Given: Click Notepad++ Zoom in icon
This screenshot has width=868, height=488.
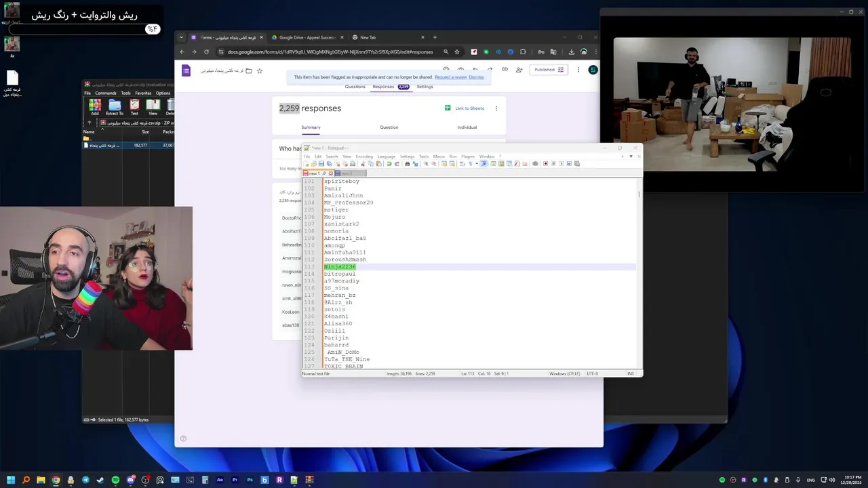Looking at the screenshot, I should point(426,163).
